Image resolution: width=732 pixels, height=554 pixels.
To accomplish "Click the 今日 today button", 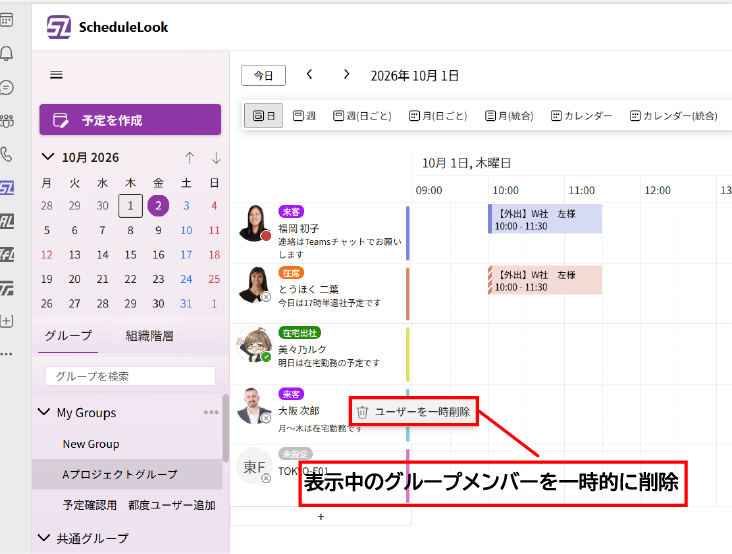I will pos(263,76).
